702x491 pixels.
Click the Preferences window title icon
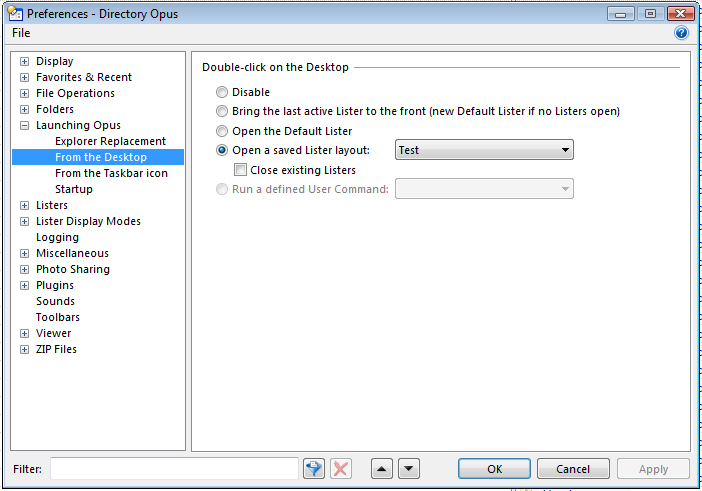pos(15,14)
